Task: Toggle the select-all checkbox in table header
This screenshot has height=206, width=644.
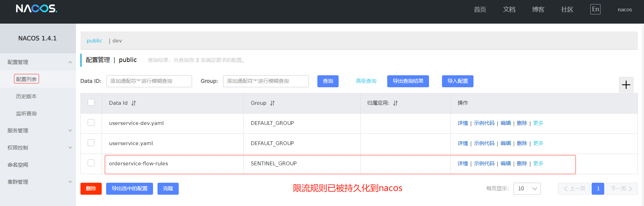Action: (91, 102)
